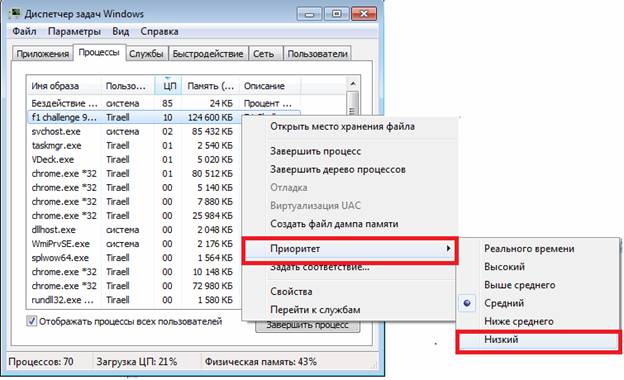Click the process list scrollbar thumb
Image resolution: width=624 pixels, height=380 pixels.
pyautogui.click(x=353, y=104)
